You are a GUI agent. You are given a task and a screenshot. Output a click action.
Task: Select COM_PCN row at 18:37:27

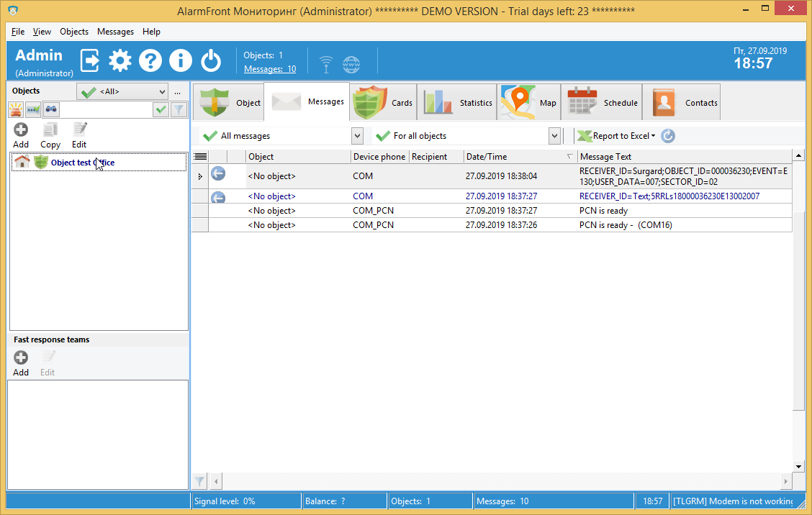[x=492, y=211]
